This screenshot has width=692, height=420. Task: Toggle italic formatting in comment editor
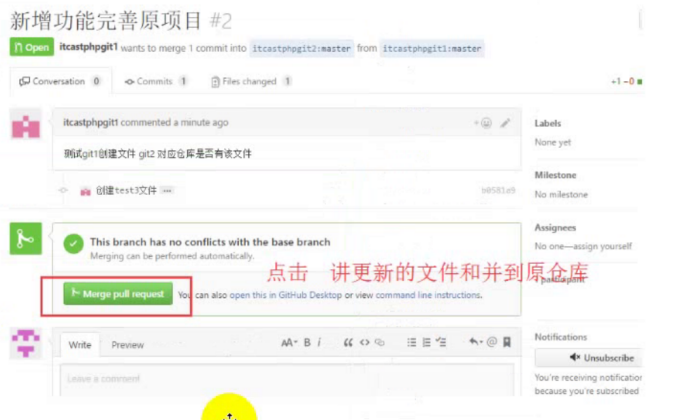[x=319, y=342]
